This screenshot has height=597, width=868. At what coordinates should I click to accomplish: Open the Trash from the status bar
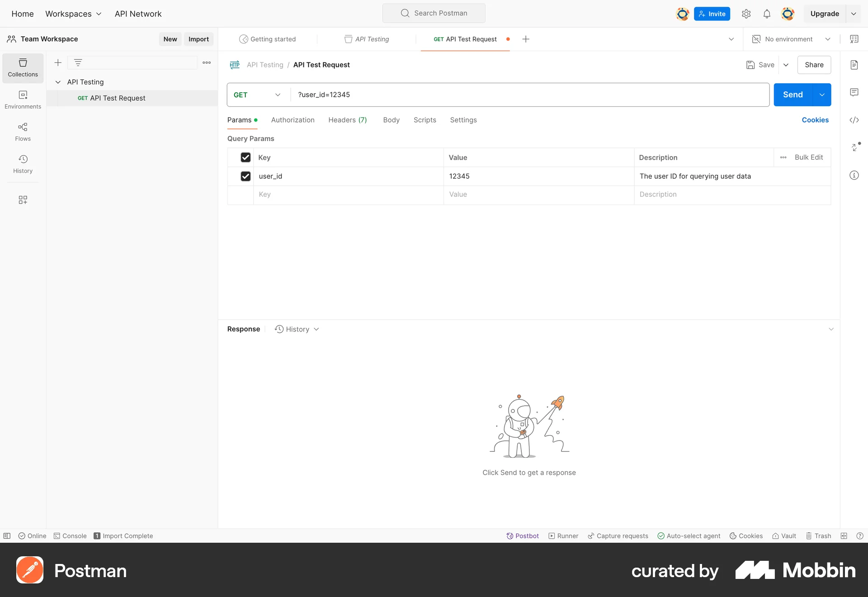click(818, 535)
